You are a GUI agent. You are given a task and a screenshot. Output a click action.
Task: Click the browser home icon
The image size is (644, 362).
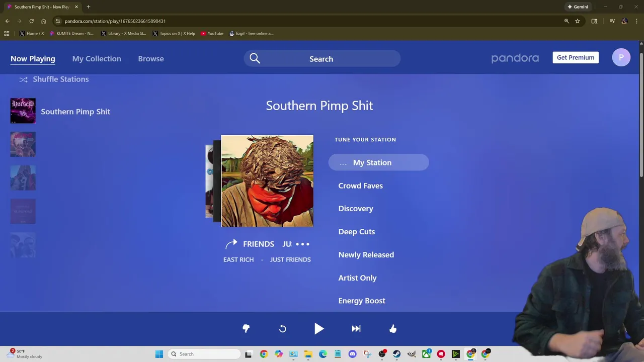pyautogui.click(x=43, y=21)
